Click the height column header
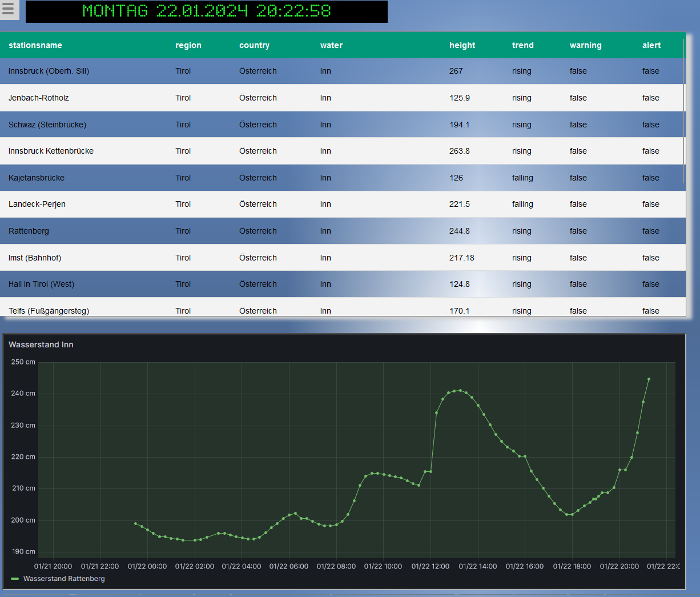The image size is (700, 597). (462, 45)
